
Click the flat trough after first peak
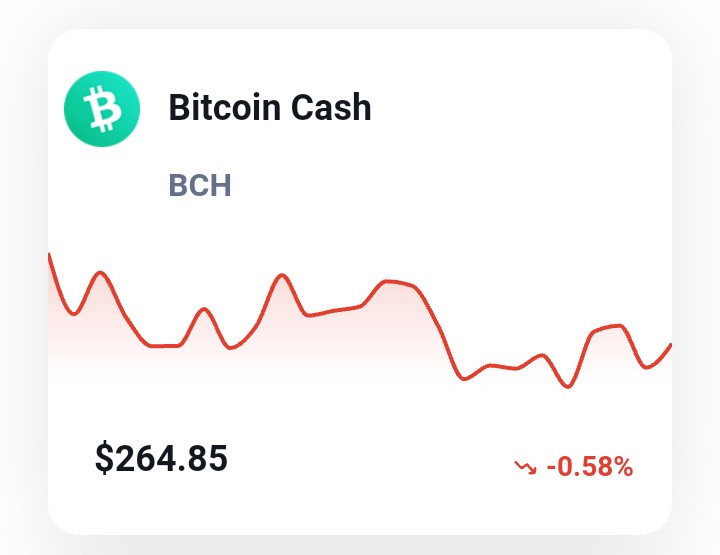[x=164, y=346]
